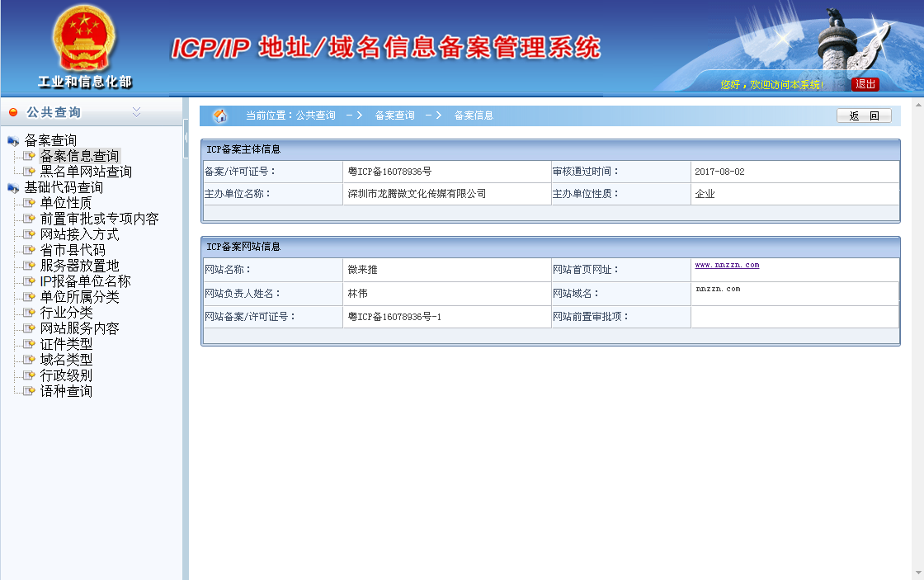This screenshot has height=580, width=924.
Task: Click the home icon in breadcrumb bar
Action: [x=220, y=116]
